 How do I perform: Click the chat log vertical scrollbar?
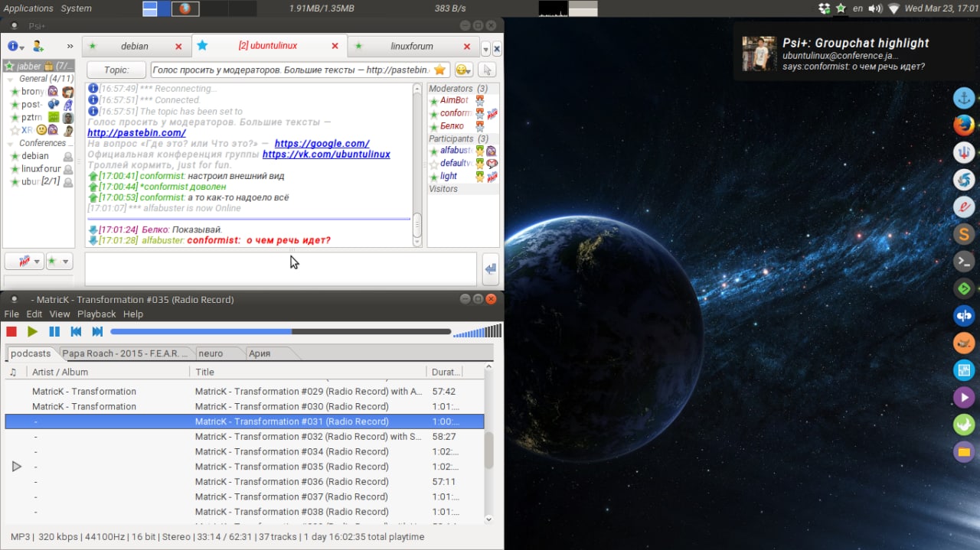tap(417, 165)
